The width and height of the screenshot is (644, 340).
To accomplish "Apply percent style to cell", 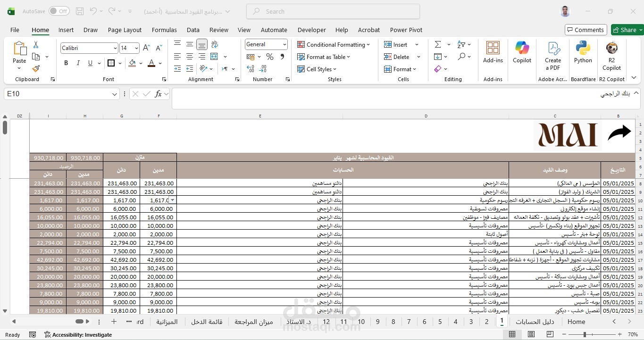I will (x=270, y=57).
